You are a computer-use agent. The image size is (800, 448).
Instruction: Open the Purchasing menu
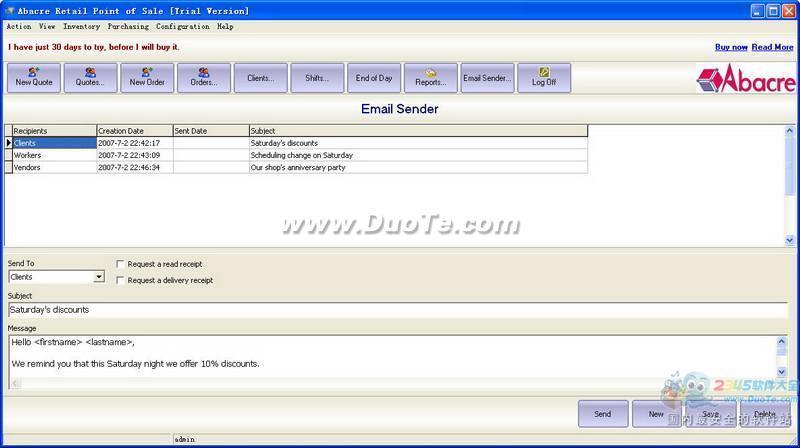[128, 27]
